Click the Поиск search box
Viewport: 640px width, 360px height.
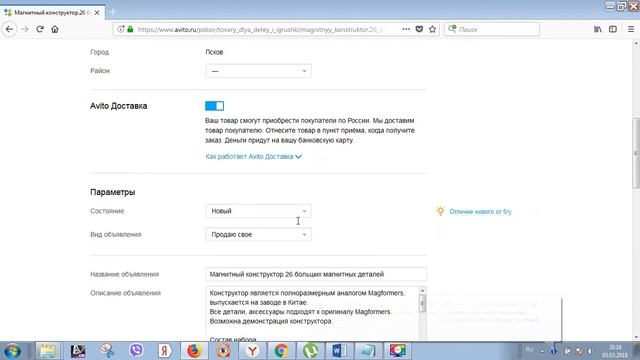pos(492,29)
